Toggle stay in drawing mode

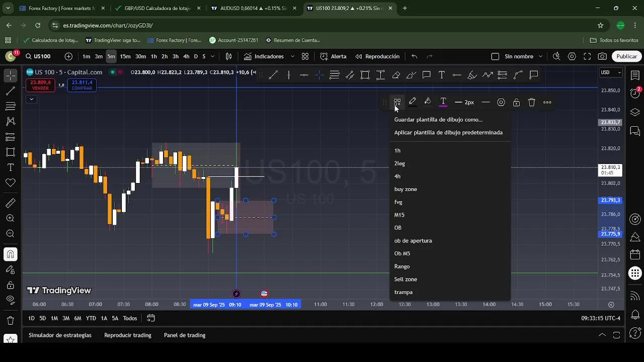coord(10,270)
